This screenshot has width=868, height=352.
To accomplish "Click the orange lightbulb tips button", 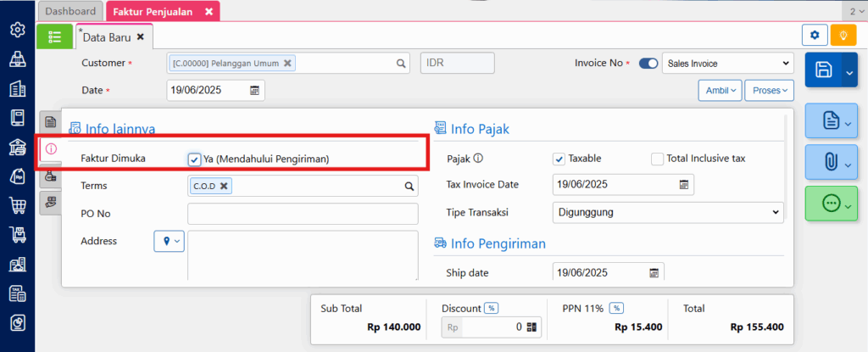I will (x=843, y=35).
